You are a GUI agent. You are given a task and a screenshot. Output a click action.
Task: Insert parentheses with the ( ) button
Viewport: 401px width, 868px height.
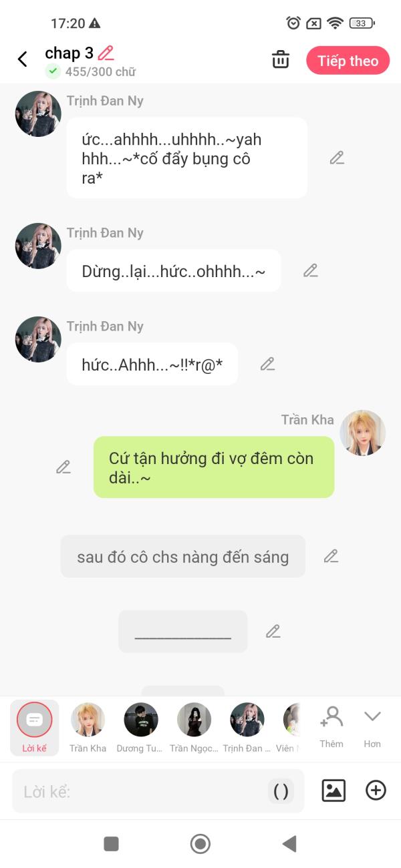coord(281,791)
